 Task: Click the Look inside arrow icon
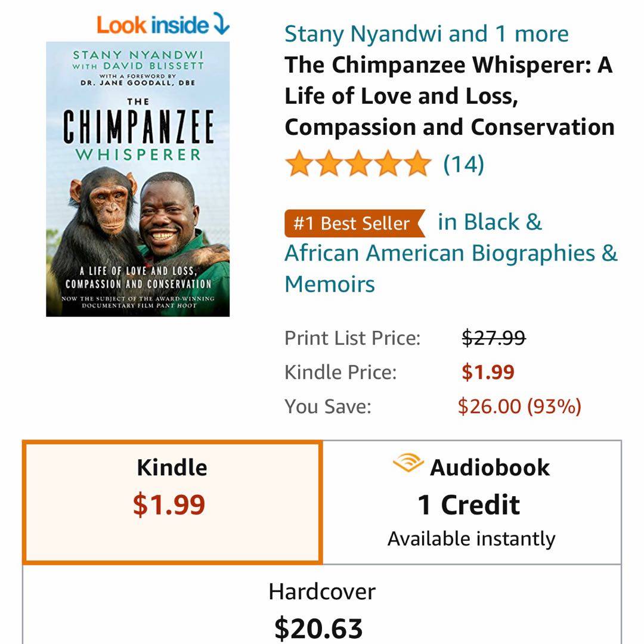pyautogui.click(x=220, y=24)
